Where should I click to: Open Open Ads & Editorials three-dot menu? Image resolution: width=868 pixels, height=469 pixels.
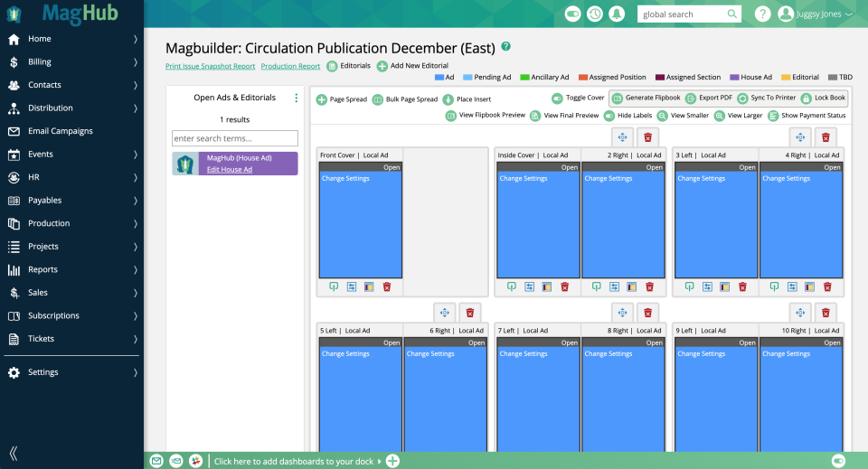(297, 98)
